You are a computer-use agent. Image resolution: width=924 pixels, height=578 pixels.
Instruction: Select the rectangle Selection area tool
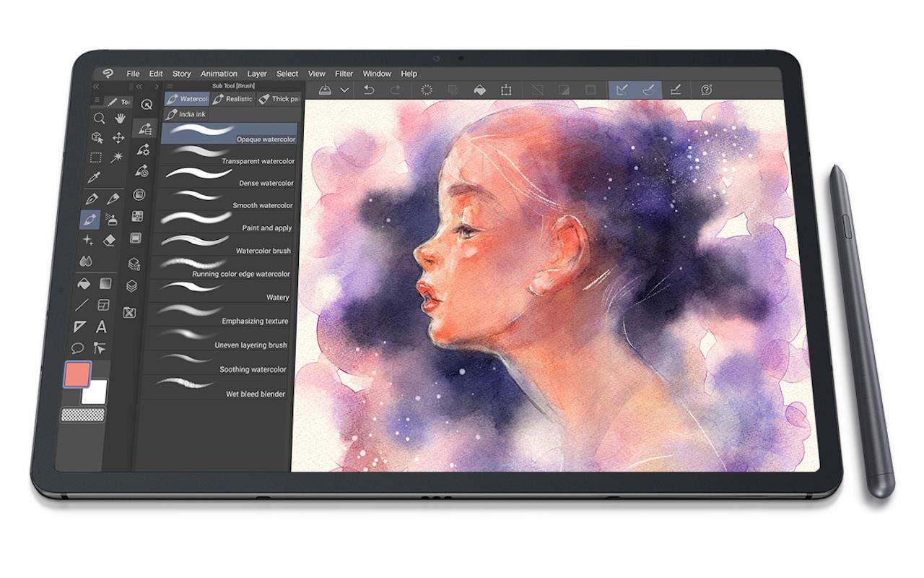[x=95, y=158]
